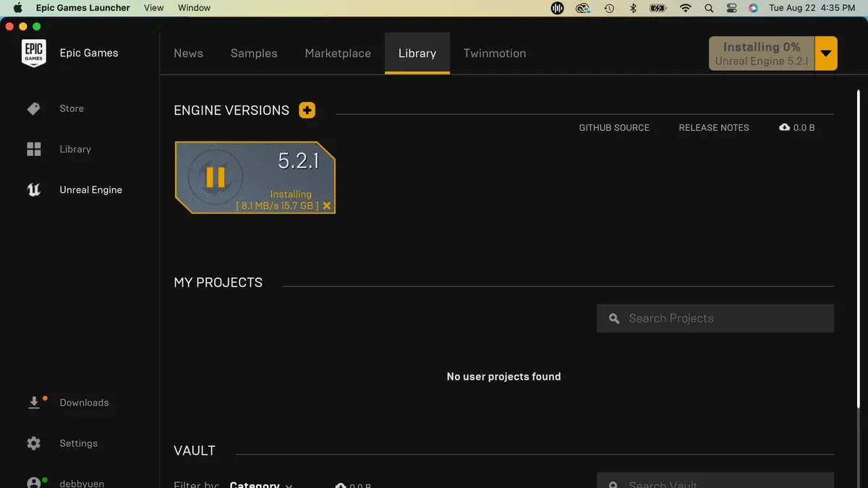Click the Search Projects field

tap(715, 318)
